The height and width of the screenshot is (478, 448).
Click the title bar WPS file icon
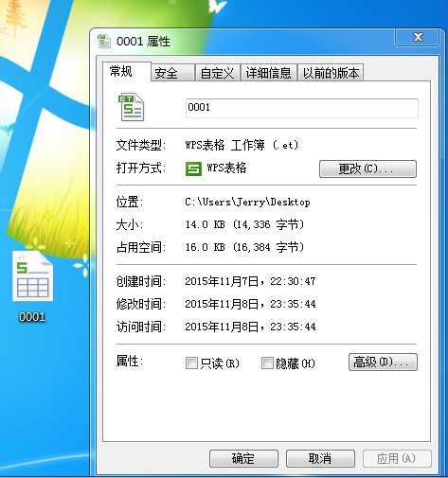tap(104, 42)
